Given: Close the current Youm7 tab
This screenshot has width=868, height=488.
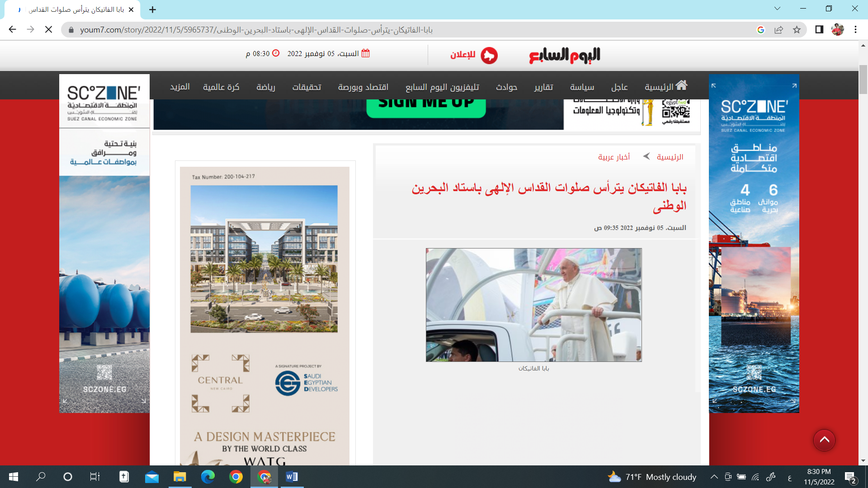Looking at the screenshot, I should 131,9.
